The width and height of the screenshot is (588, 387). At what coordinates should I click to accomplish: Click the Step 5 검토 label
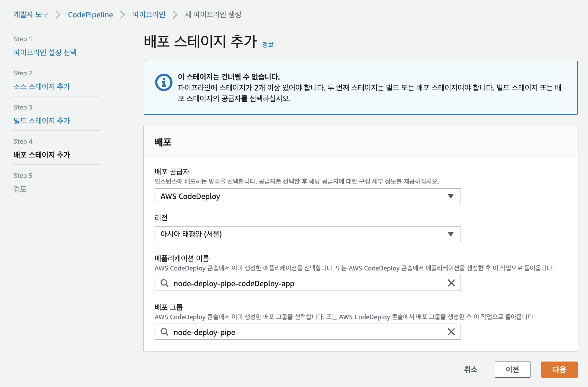tap(20, 189)
